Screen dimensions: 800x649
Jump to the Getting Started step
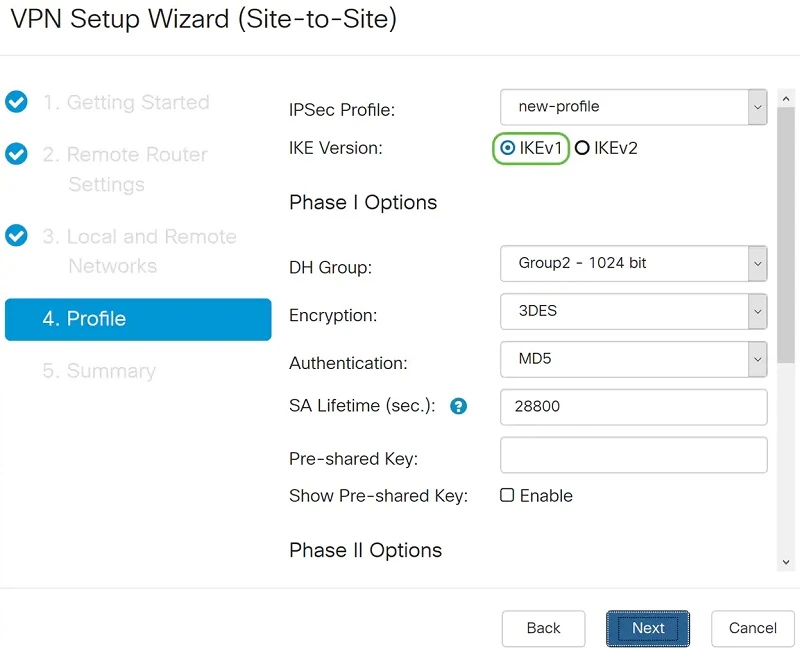[x=125, y=102]
